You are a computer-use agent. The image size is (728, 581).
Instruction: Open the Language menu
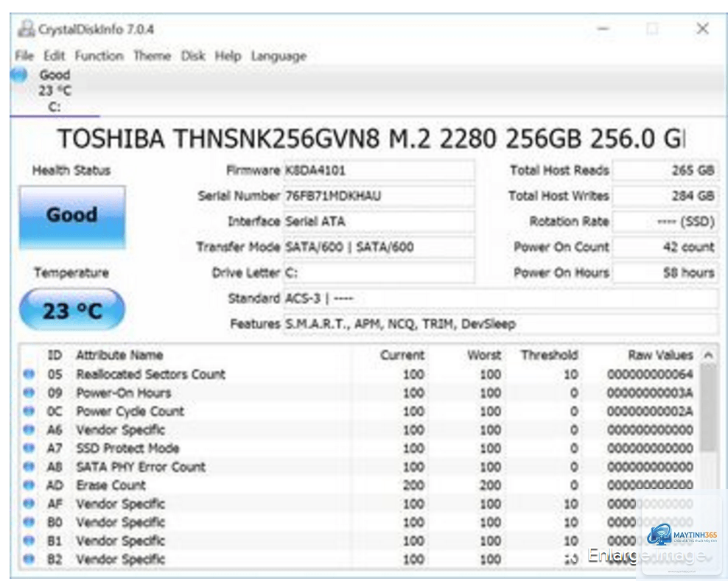coord(279,56)
